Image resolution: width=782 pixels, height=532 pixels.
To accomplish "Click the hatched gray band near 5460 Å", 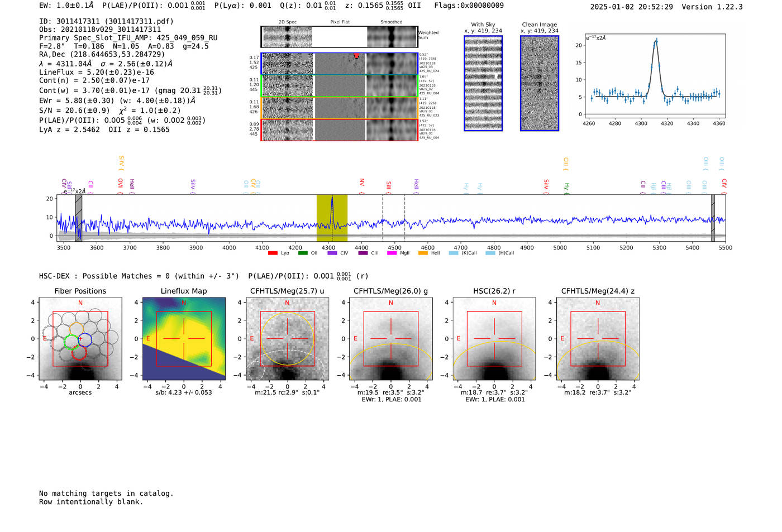I will tap(713, 218).
